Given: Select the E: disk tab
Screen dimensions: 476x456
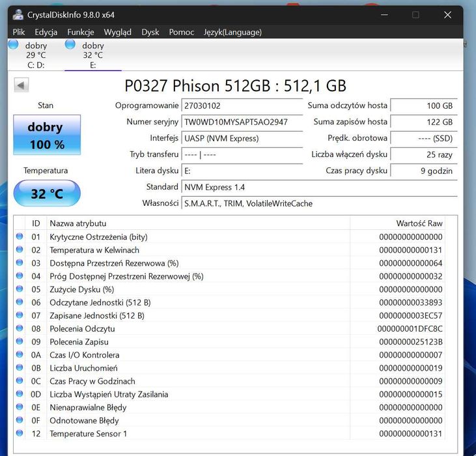Looking at the screenshot, I should point(93,55).
